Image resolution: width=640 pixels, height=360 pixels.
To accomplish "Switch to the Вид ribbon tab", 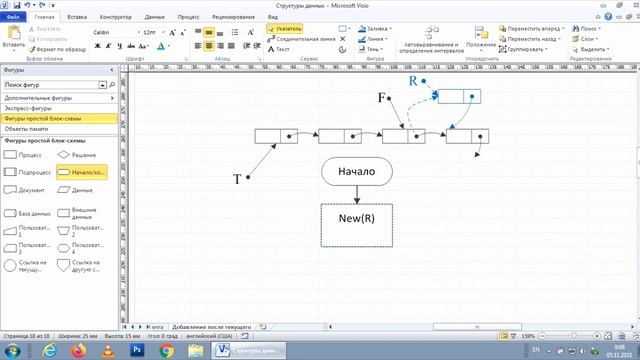I will click(x=273, y=17).
